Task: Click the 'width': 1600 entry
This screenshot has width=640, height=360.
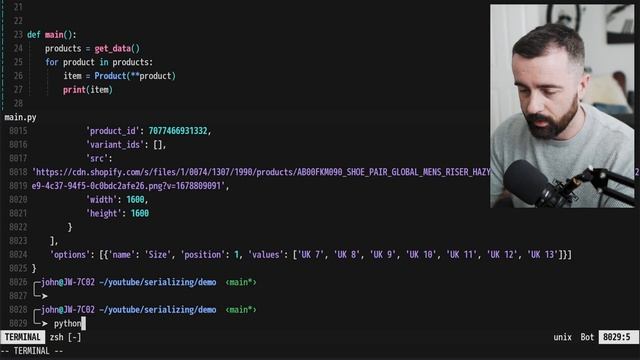Action: tap(117, 200)
